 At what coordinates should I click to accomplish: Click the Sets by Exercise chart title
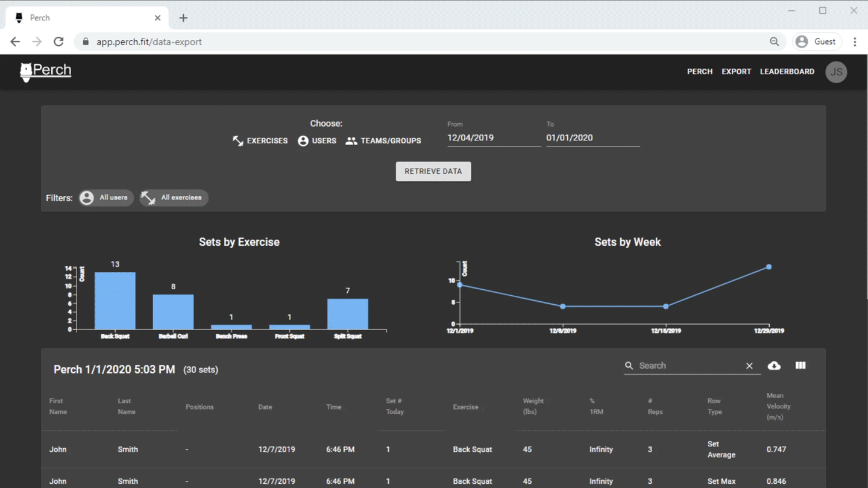pyautogui.click(x=239, y=242)
